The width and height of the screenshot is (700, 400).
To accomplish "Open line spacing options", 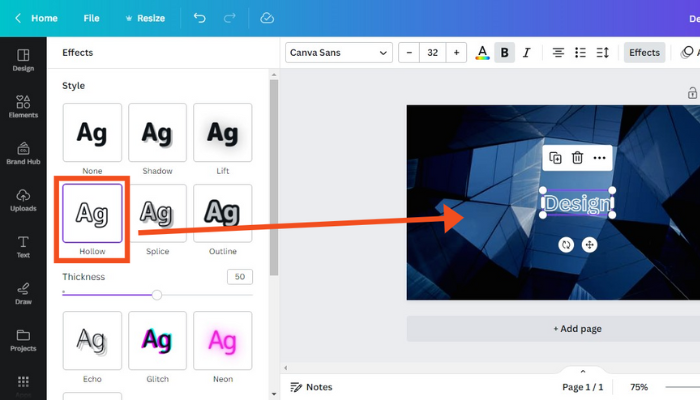I will pos(603,53).
